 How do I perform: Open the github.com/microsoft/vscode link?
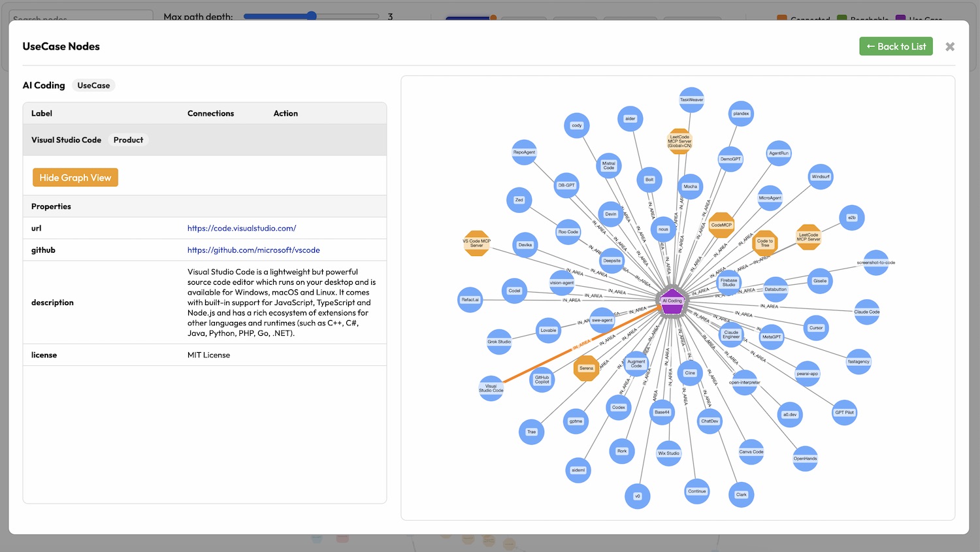point(253,250)
